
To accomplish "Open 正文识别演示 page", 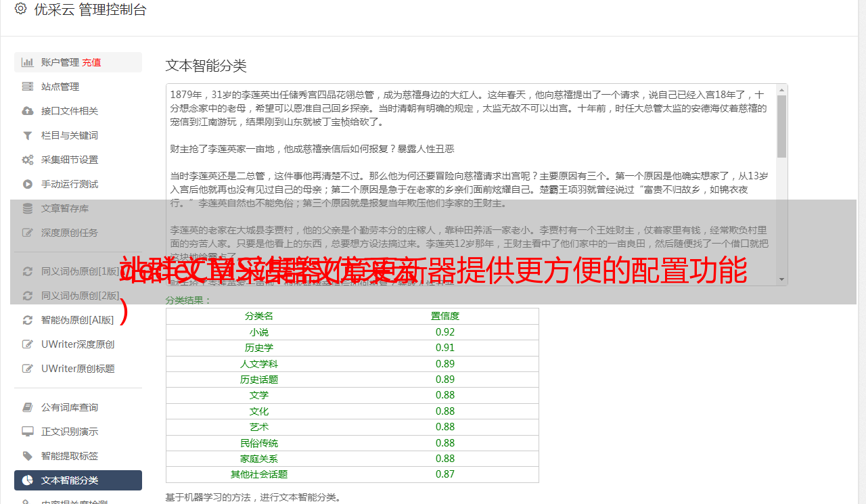I will [x=78, y=432].
